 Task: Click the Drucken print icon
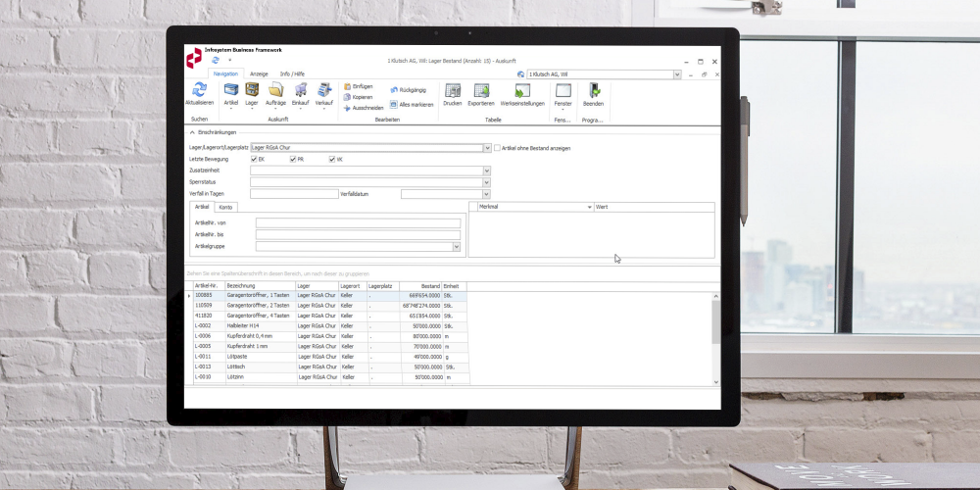pyautogui.click(x=453, y=90)
